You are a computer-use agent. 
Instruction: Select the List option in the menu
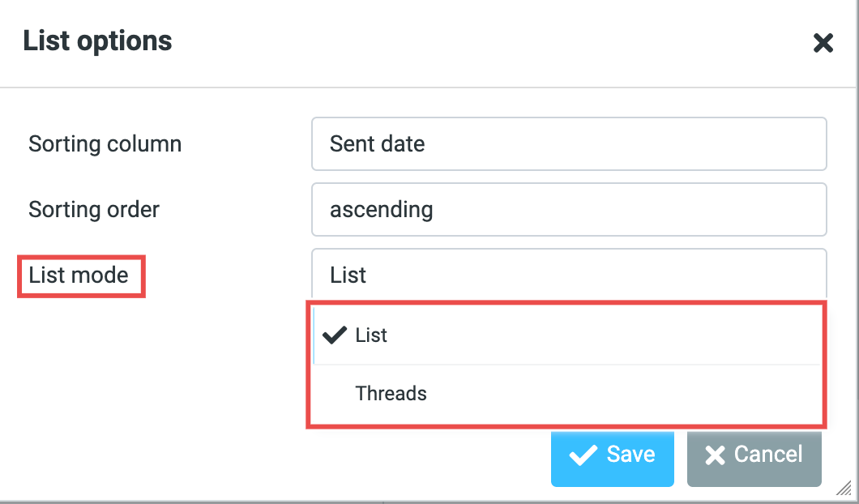(372, 335)
